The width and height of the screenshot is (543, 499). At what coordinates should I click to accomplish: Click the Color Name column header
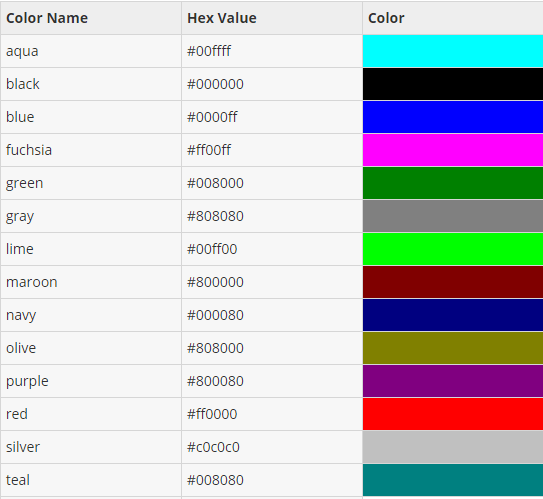91,18
